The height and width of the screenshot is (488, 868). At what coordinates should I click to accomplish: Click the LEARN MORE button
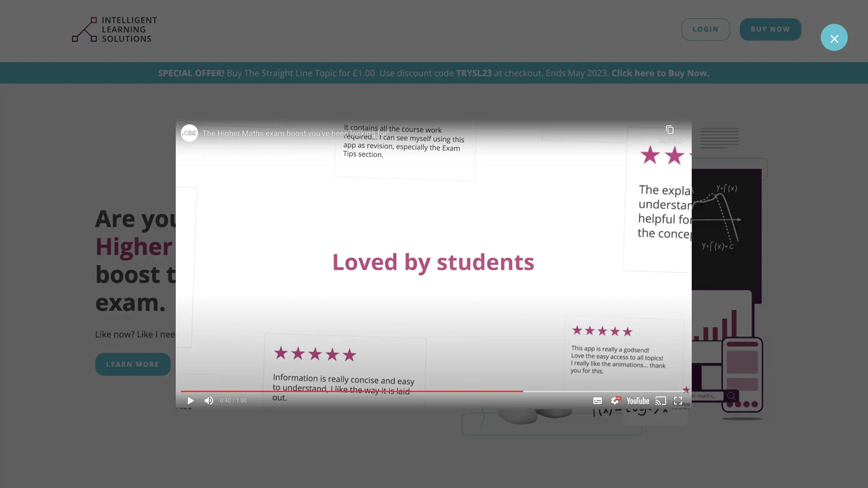coord(133,364)
